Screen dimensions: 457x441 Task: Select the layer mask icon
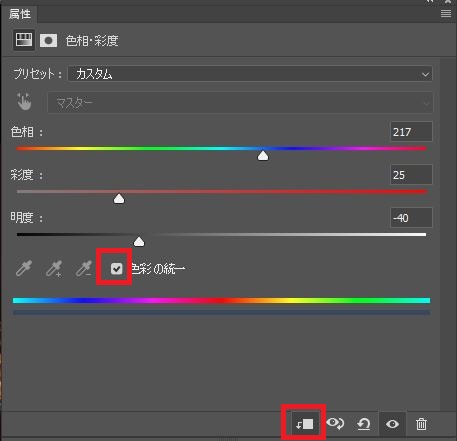[x=49, y=41]
